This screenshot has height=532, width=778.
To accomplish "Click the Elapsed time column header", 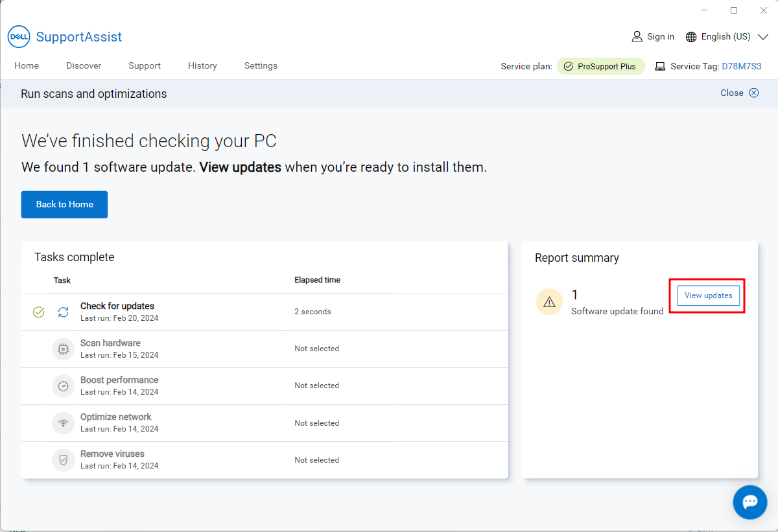I will click(317, 280).
